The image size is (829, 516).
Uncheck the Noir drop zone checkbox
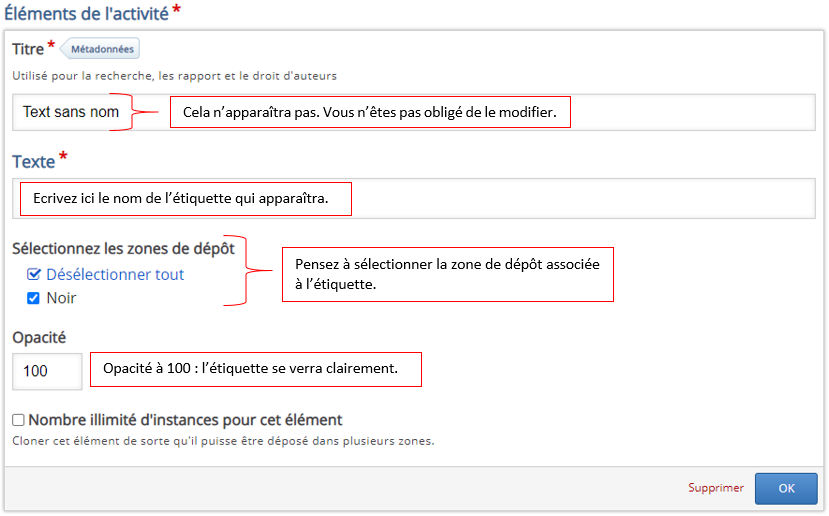click(x=33, y=298)
